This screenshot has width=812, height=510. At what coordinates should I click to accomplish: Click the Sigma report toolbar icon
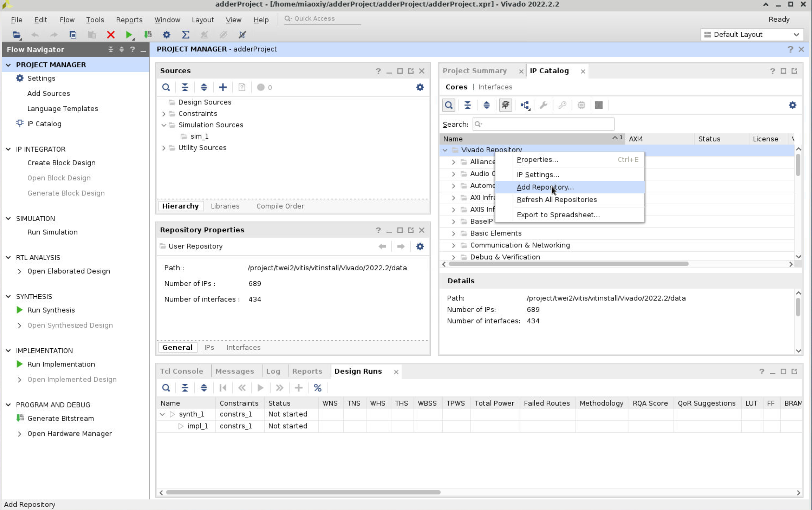click(x=186, y=35)
